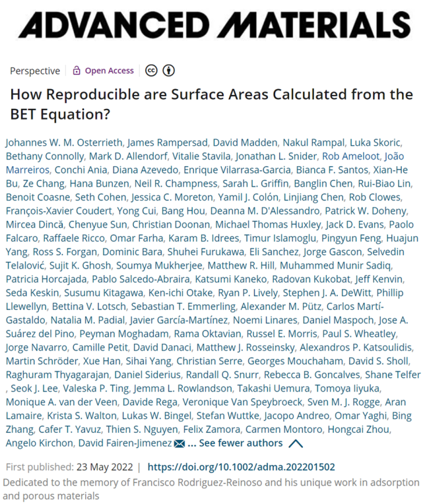Click the Open Access padlock icon

click(x=77, y=71)
